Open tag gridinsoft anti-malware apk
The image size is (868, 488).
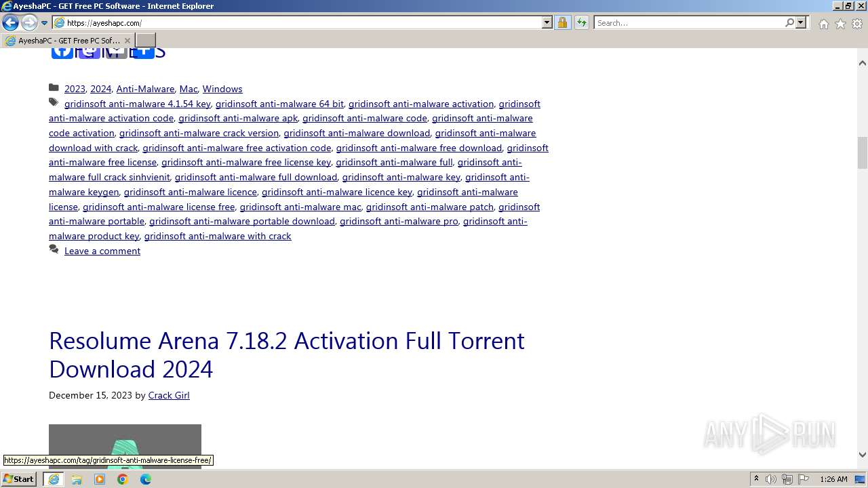click(238, 118)
